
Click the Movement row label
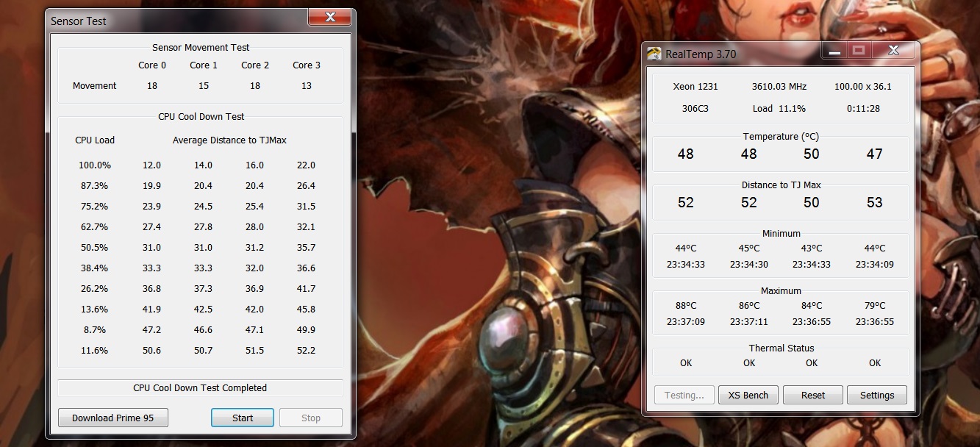click(x=95, y=85)
